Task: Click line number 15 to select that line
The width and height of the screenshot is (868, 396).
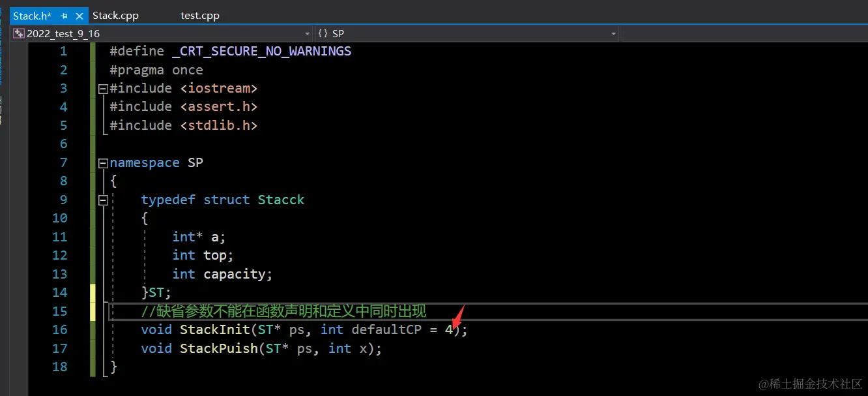Action: tap(59, 311)
